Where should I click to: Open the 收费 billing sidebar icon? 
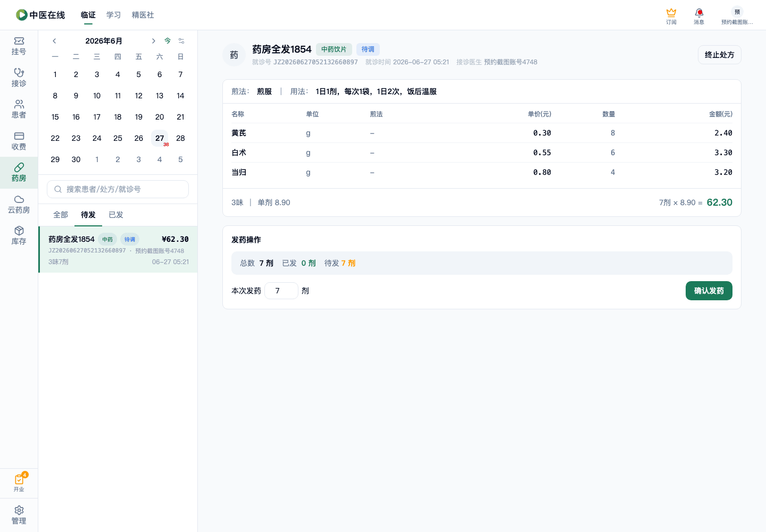pos(19,141)
